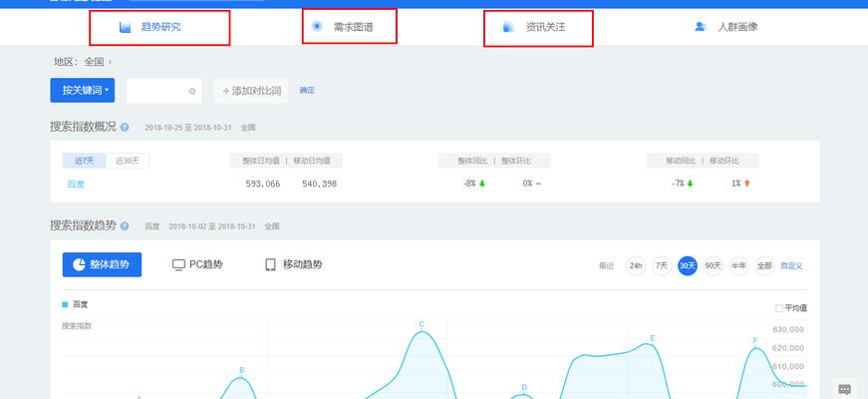
Task: Click the mobile tablet icon
Action: 271,265
